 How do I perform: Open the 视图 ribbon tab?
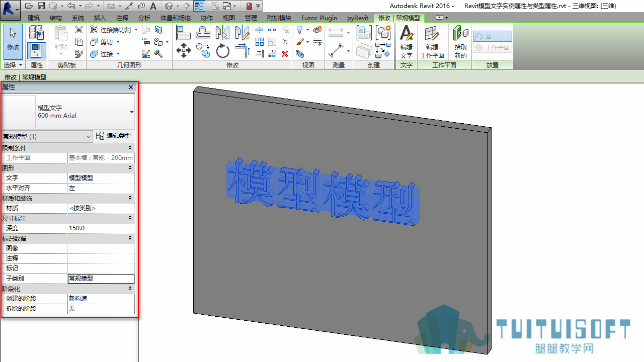(229, 18)
